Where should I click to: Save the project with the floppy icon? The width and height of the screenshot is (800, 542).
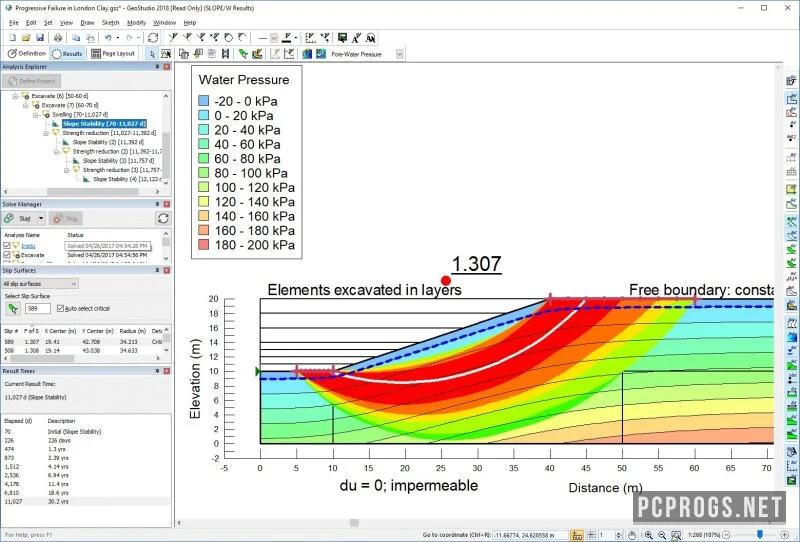pyautogui.click(x=40, y=38)
